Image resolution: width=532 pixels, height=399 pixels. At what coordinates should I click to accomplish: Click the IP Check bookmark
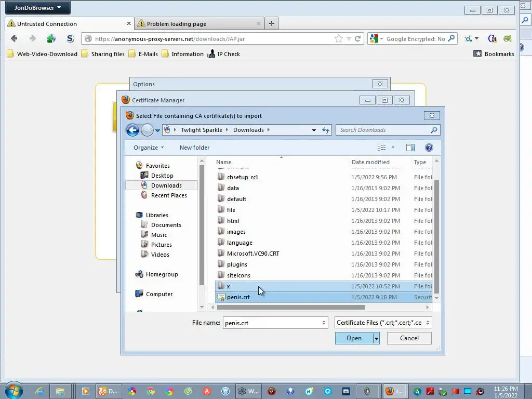[x=223, y=54]
